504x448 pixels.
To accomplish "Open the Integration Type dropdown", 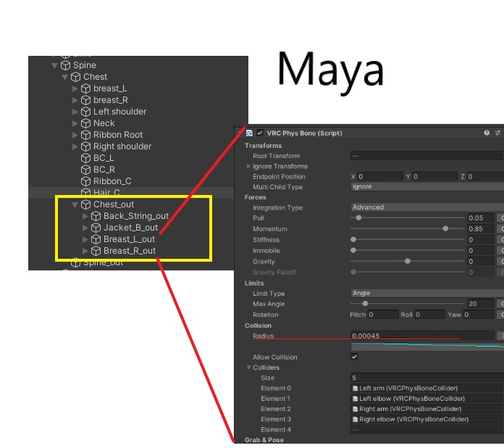I will (x=427, y=207).
